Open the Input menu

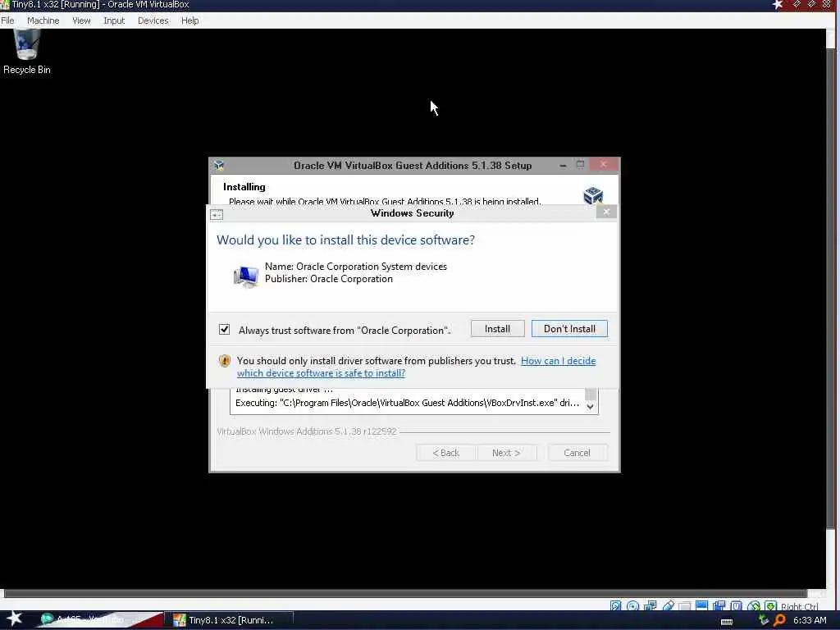114,21
